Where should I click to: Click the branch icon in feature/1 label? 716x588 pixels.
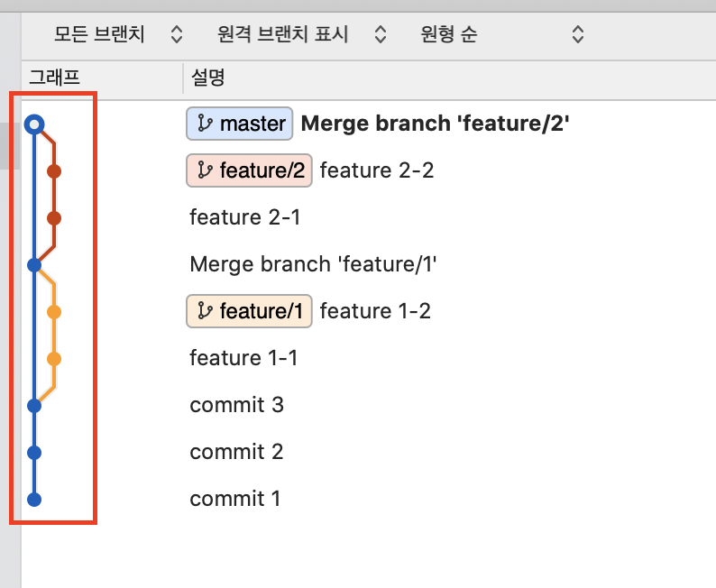click(205, 311)
